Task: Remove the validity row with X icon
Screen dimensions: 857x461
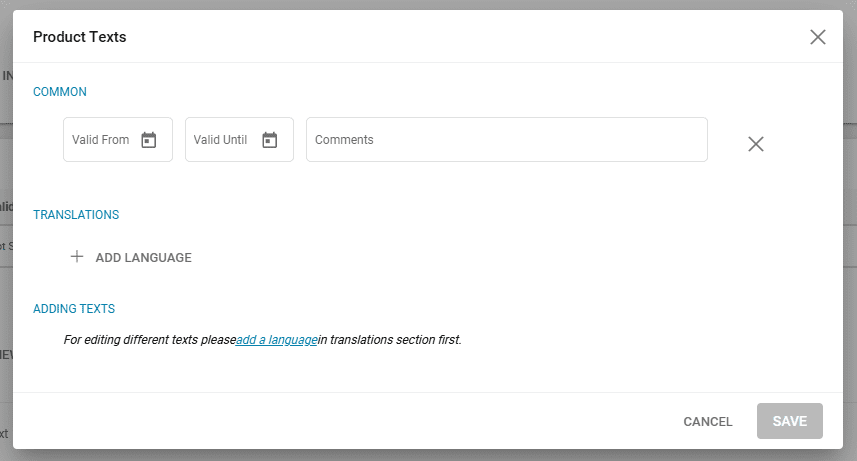Action: (x=756, y=144)
